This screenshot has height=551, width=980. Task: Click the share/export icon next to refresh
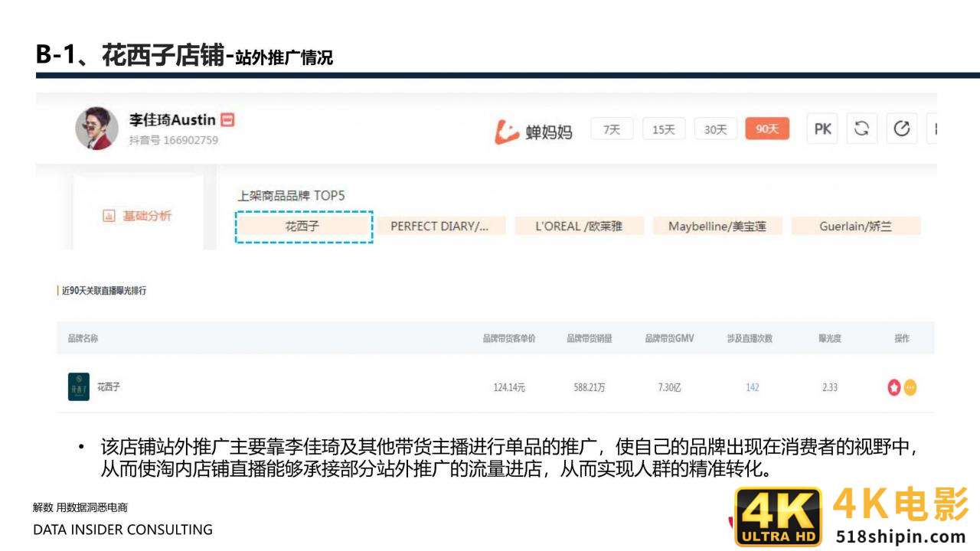(x=902, y=129)
